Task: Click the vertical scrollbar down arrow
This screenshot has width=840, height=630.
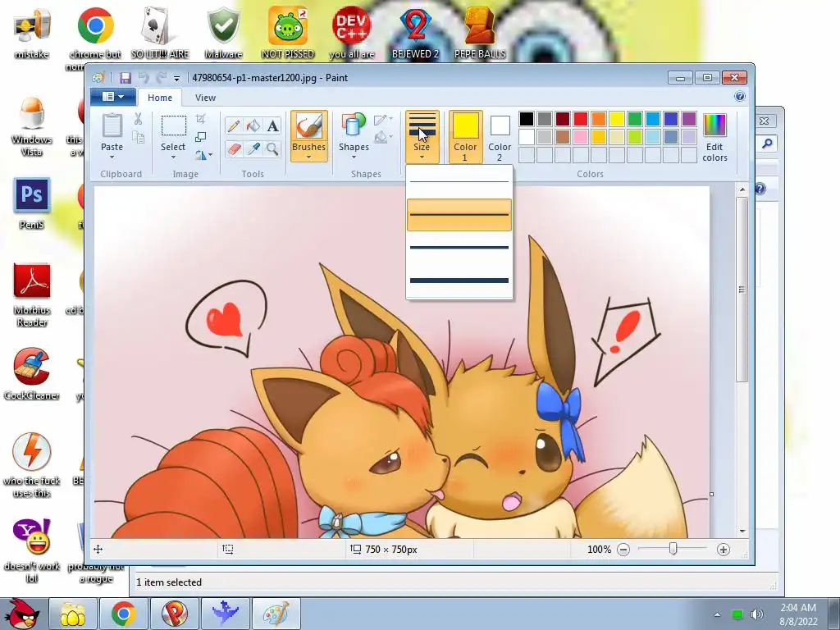Action: tap(742, 531)
